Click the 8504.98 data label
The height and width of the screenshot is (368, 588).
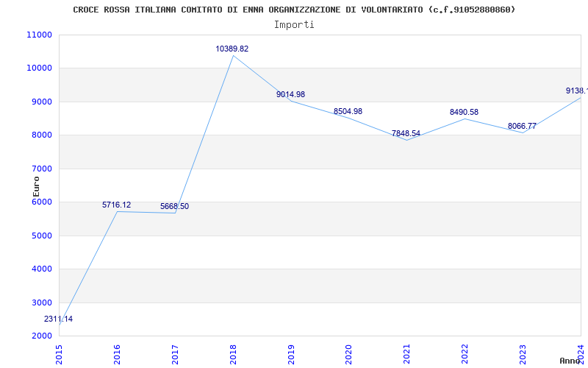[x=348, y=112]
